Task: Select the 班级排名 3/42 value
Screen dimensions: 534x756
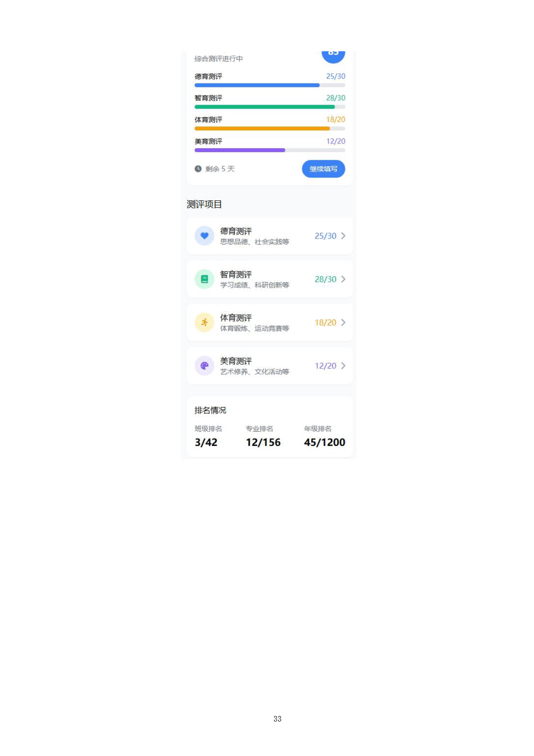Action: tap(206, 442)
